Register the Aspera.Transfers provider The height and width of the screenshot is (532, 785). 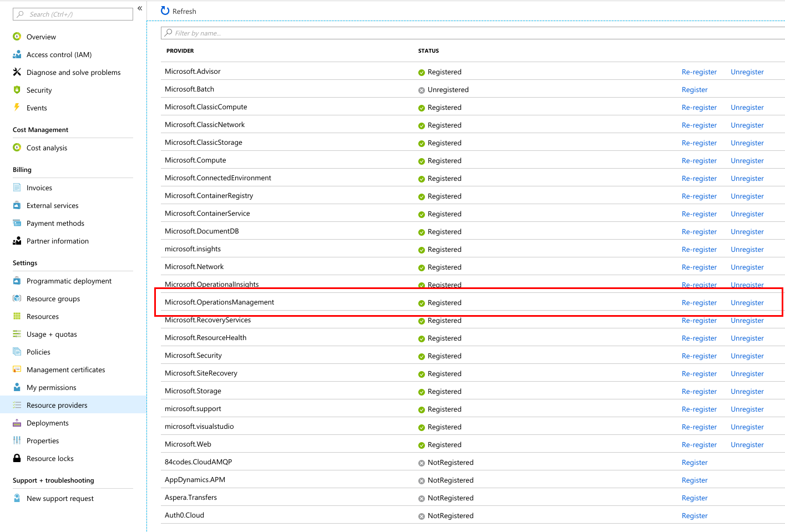click(x=695, y=498)
